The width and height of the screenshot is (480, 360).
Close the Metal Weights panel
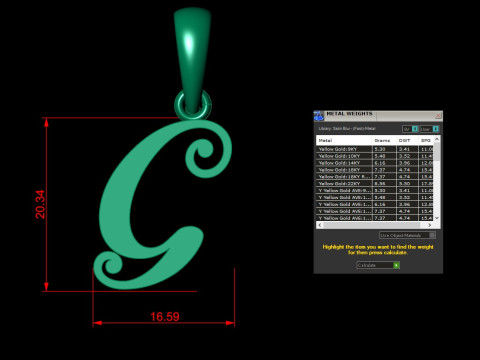point(438,115)
